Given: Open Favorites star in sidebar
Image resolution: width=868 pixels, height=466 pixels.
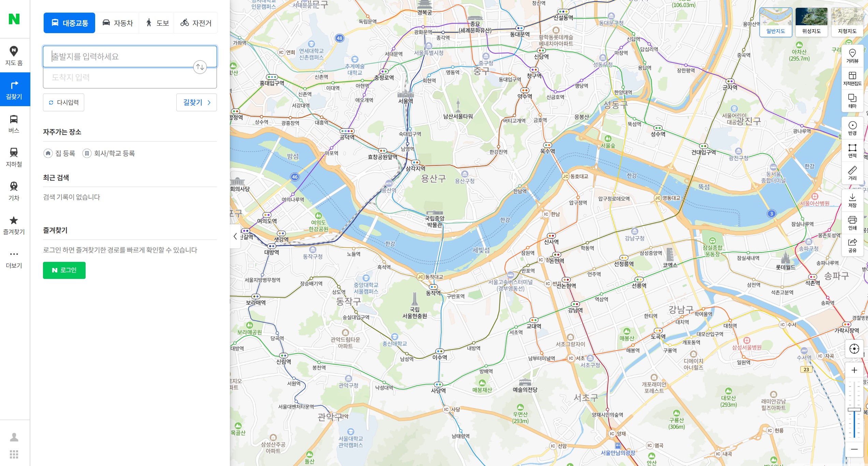Looking at the screenshot, I should [x=14, y=225].
